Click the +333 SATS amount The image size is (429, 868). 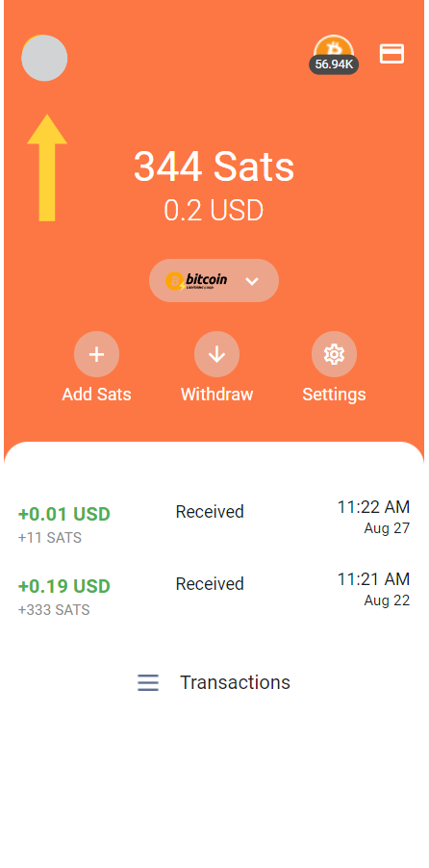tap(54, 610)
